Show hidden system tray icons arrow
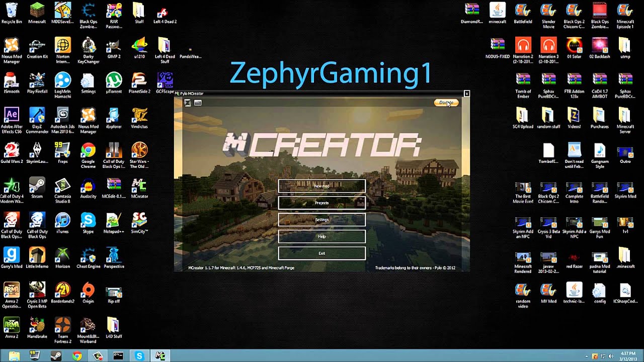The image size is (644, 362). pos(587,356)
